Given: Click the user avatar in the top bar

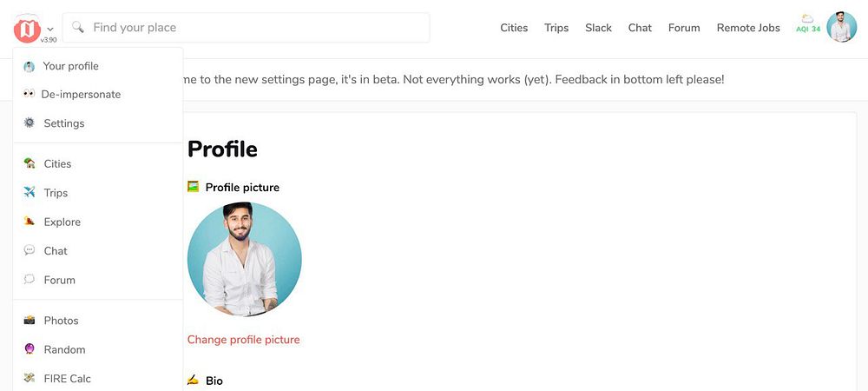Looking at the screenshot, I should pyautogui.click(x=841, y=28).
